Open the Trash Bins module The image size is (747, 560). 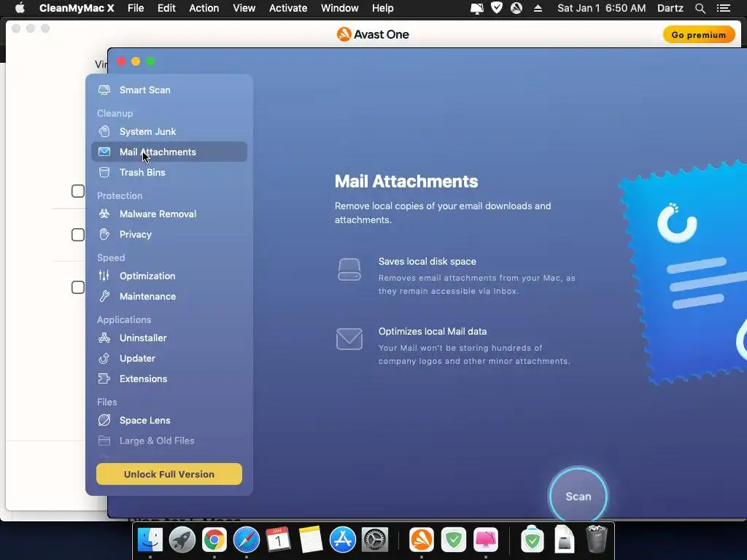[x=169, y=172]
